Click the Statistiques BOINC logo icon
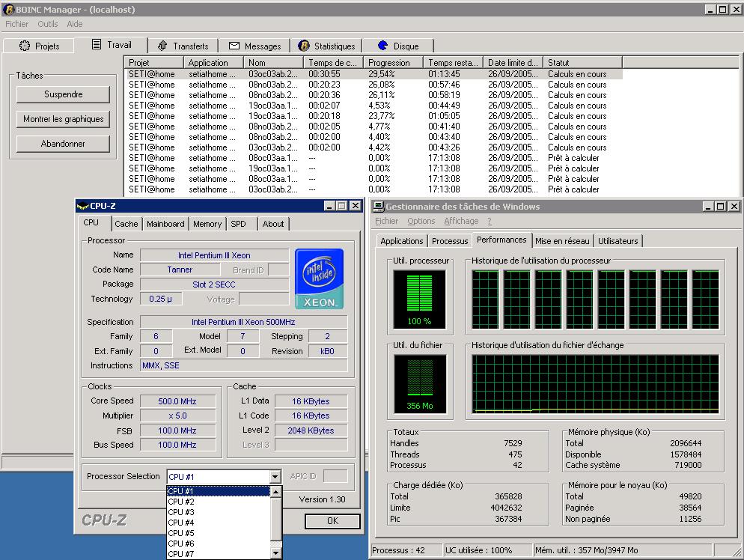The image size is (744, 560). tap(304, 46)
